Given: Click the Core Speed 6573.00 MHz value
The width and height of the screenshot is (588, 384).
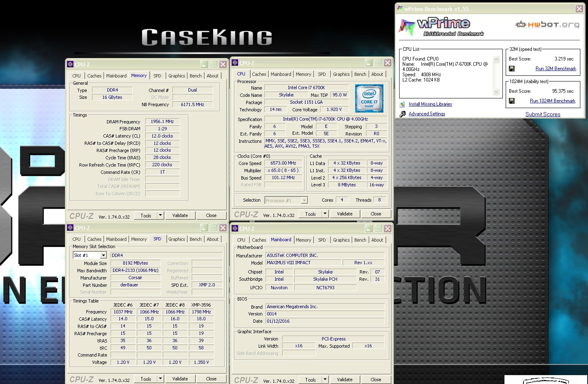Looking at the screenshot, I should coord(283,163).
